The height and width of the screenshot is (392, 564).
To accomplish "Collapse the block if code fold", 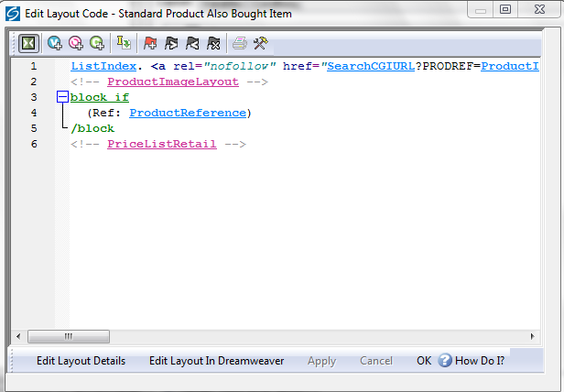I will pos(62,97).
